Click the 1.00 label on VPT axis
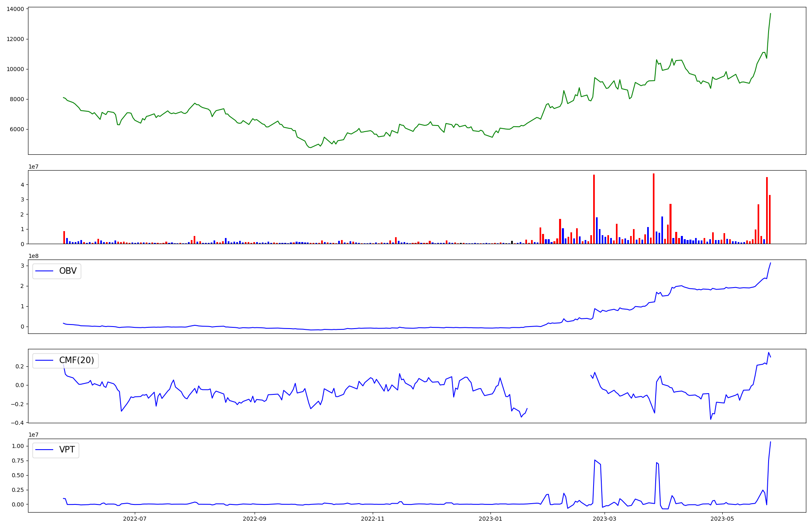This screenshot has width=812, height=528. tap(18, 446)
